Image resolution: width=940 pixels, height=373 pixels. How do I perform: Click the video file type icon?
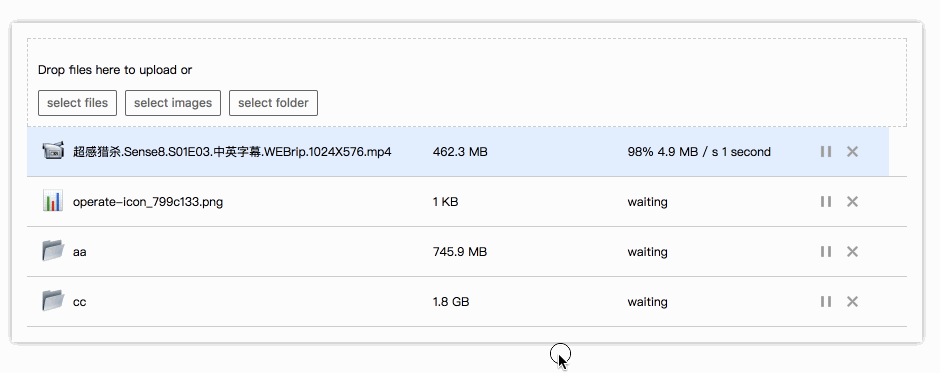[x=53, y=151]
